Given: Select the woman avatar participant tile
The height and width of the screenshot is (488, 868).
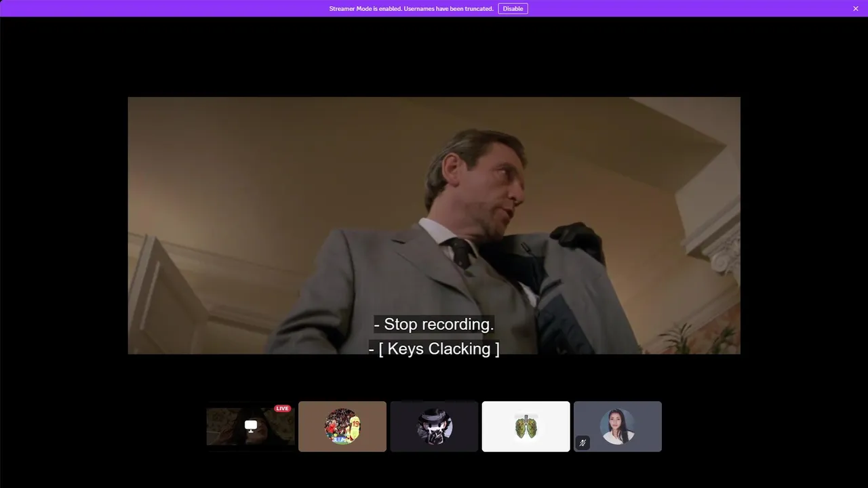Looking at the screenshot, I should [x=618, y=426].
